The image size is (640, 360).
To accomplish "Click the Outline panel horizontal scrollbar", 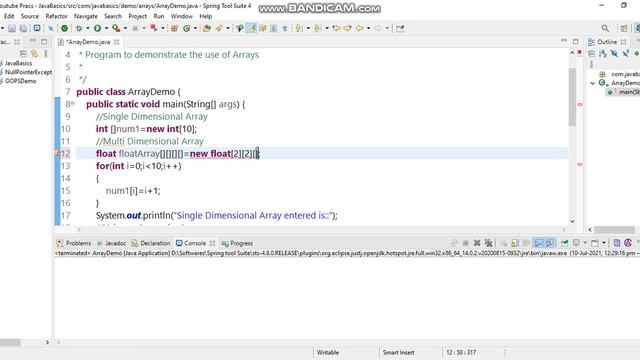I will coord(614,230).
